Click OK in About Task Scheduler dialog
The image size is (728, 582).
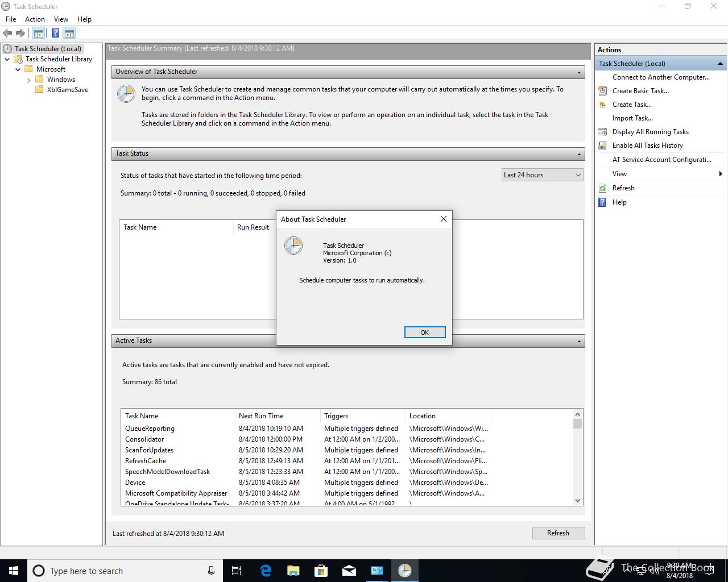(x=425, y=332)
